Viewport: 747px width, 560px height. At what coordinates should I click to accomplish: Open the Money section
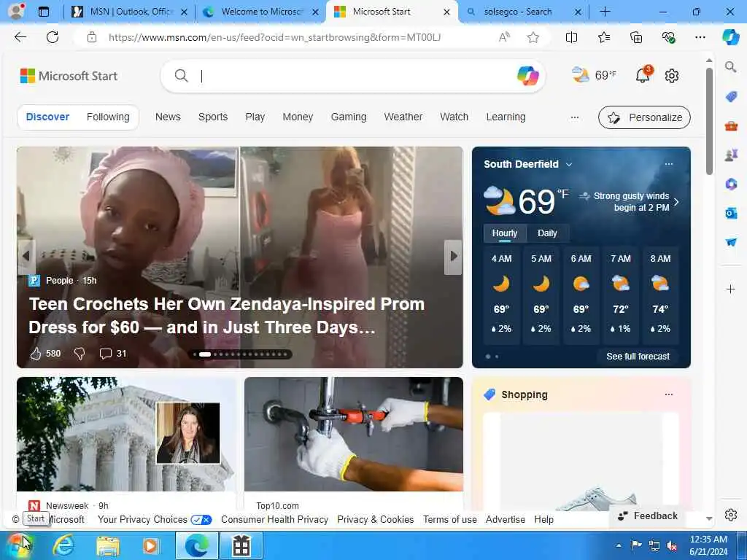298,117
